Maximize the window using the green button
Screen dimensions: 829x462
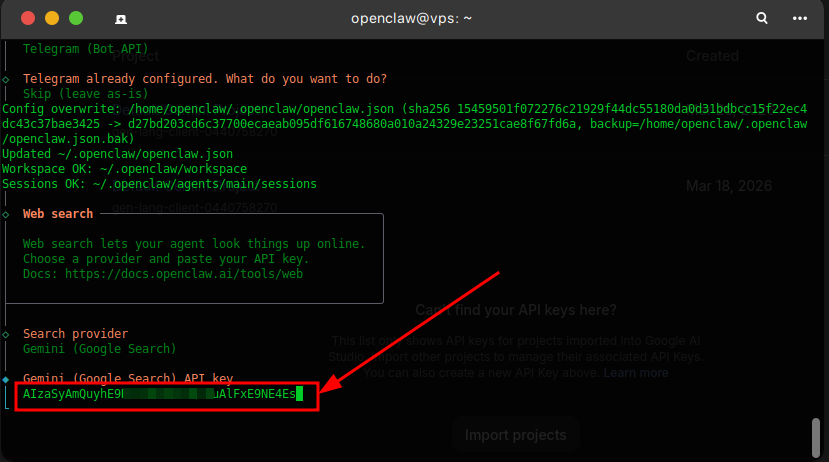tap(76, 18)
